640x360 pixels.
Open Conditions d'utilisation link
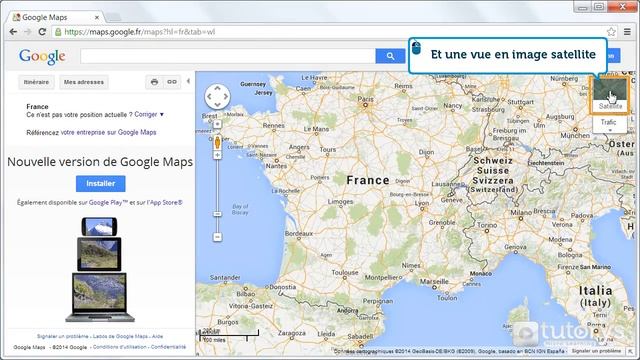(120, 347)
